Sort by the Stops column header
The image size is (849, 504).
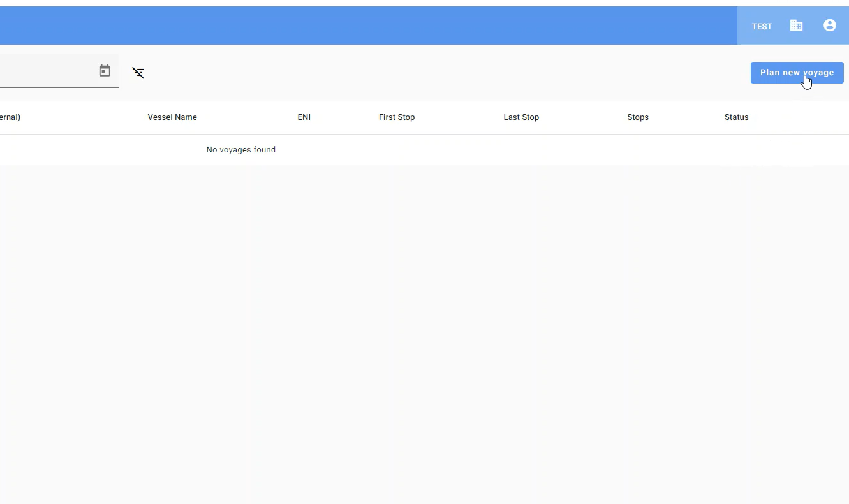(x=637, y=117)
